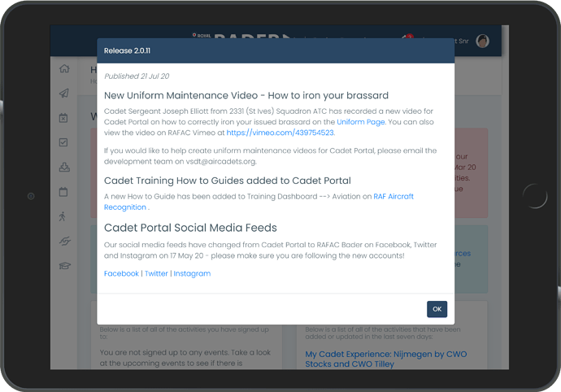The image size is (561, 392).
Task: Click Cadet Training How to Guides heading
Action: point(228,181)
